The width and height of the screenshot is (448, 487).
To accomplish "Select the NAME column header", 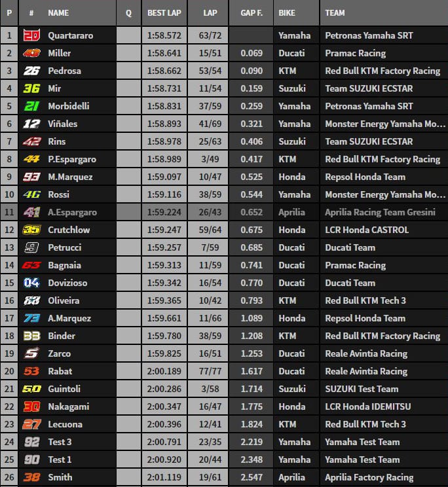I will click(x=58, y=12).
